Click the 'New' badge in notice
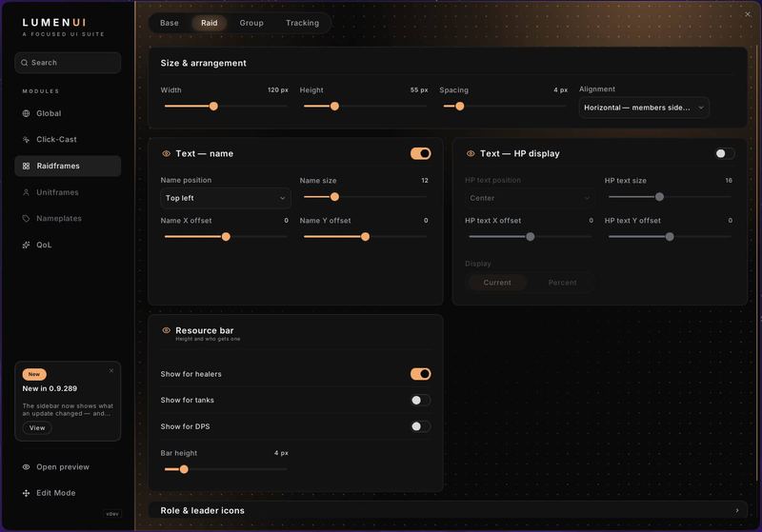This screenshot has width=762, height=532. 34,374
